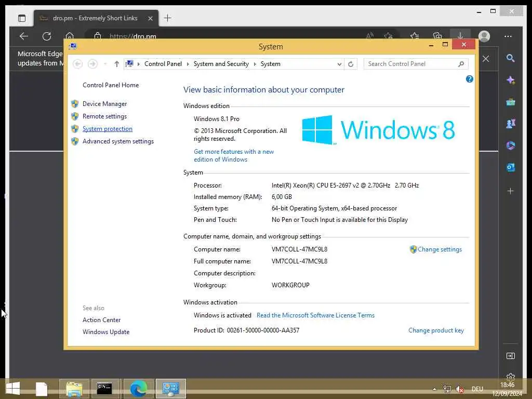Image resolution: width=532 pixels, height=399 pixels.
Task: Click Edge back button
Action: [x=24, y=36]
